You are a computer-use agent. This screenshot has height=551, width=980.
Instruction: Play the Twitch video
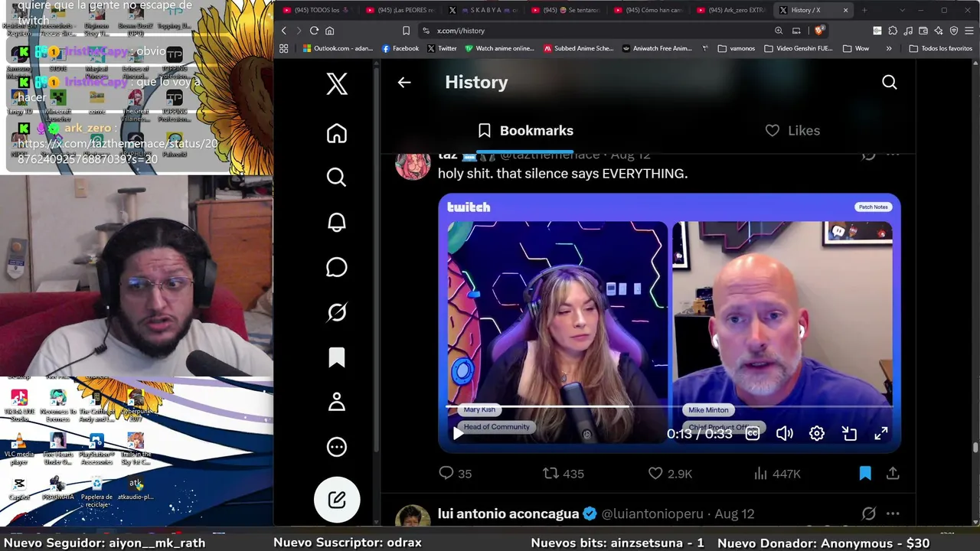(458, 434)
